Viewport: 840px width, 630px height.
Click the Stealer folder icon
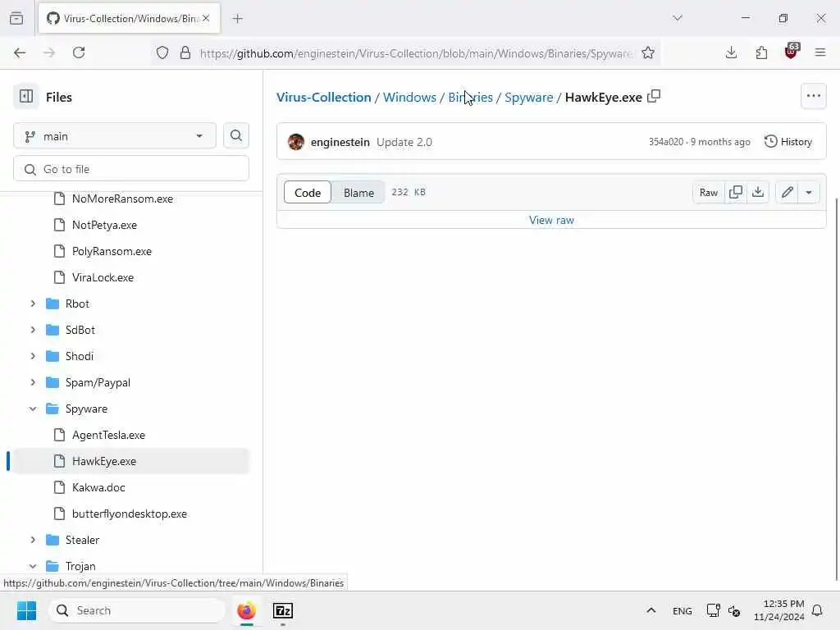(52, 540)
